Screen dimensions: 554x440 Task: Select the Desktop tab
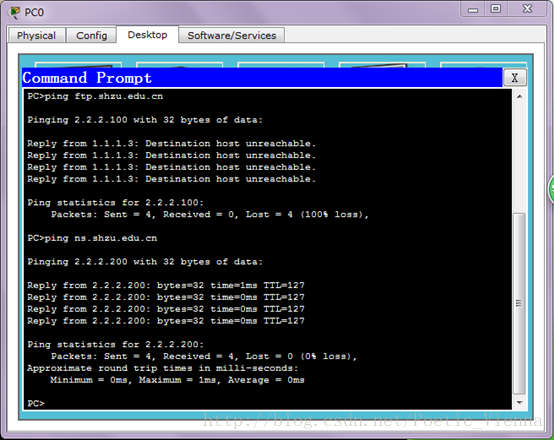[x=147, y=35]
